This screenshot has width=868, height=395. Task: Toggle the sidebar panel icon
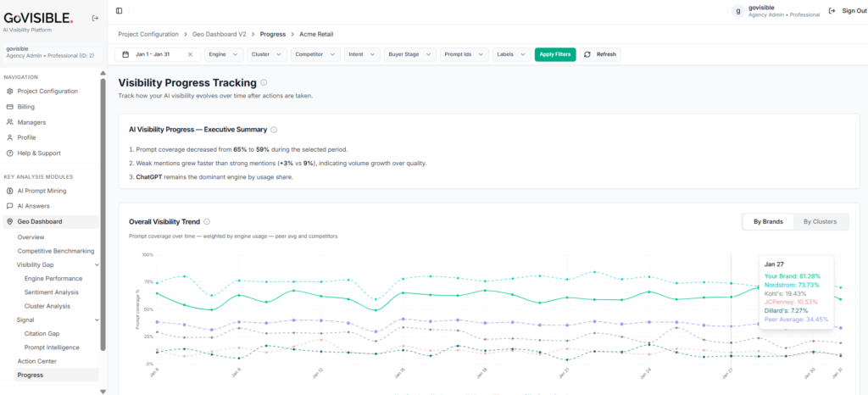point(119,10)
